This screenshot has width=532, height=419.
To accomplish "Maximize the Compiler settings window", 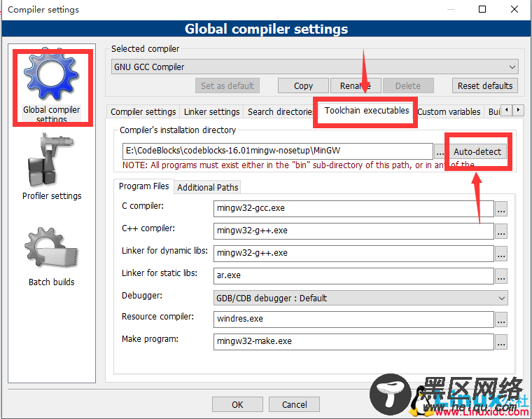I will (482, 9).
